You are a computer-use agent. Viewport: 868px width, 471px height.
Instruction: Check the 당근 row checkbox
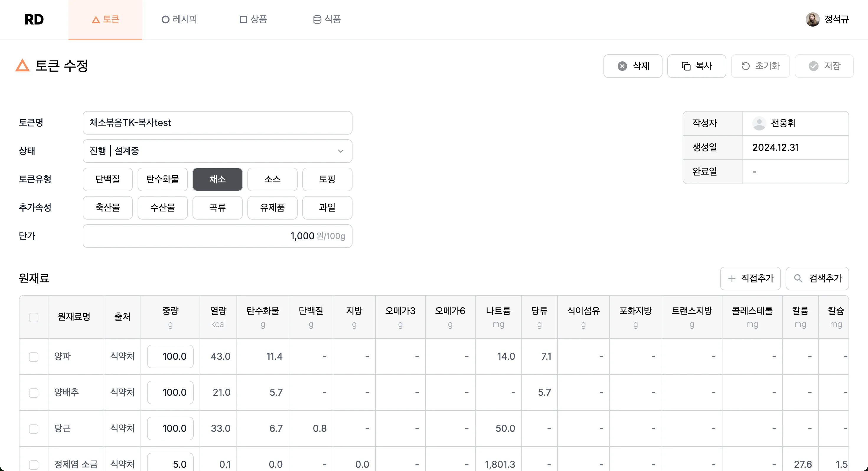tap(34, 429)
